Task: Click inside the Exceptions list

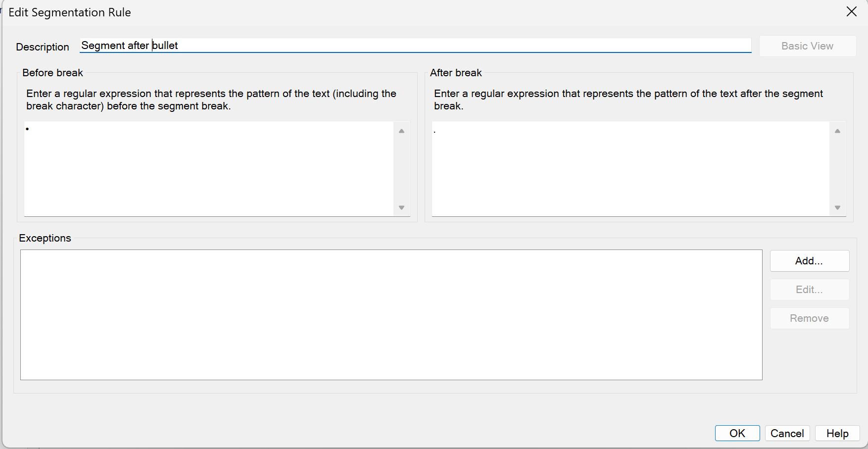Action: point(391,314)
